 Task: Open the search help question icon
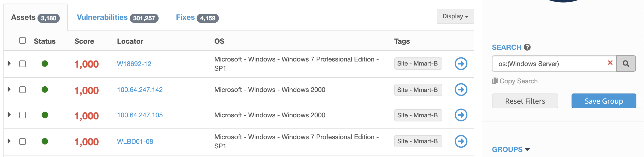527,47
